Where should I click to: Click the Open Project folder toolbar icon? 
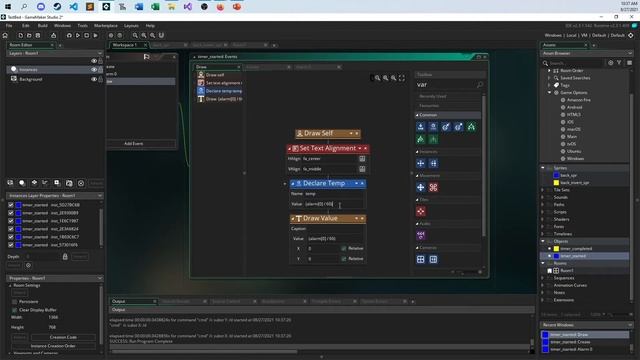(x=29, y=36)
